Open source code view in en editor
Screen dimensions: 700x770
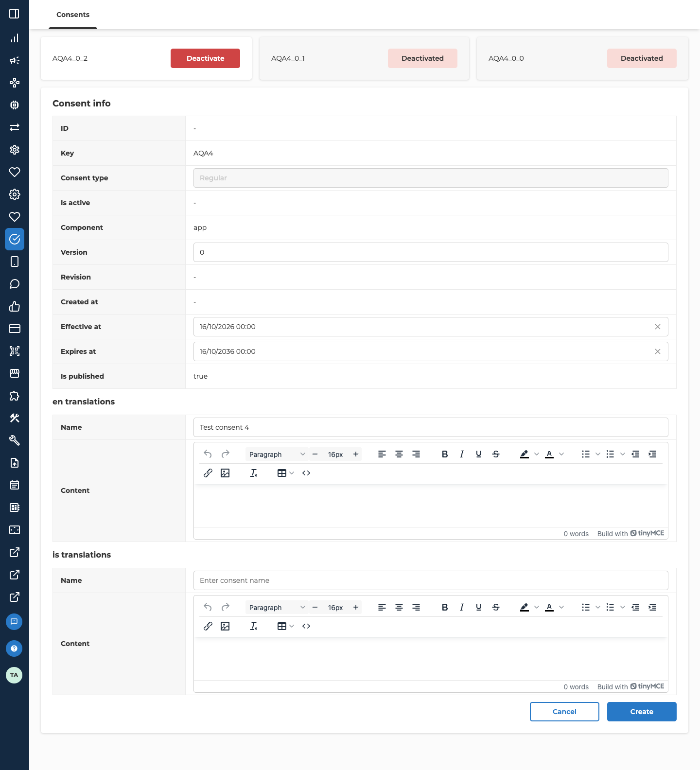306,473
